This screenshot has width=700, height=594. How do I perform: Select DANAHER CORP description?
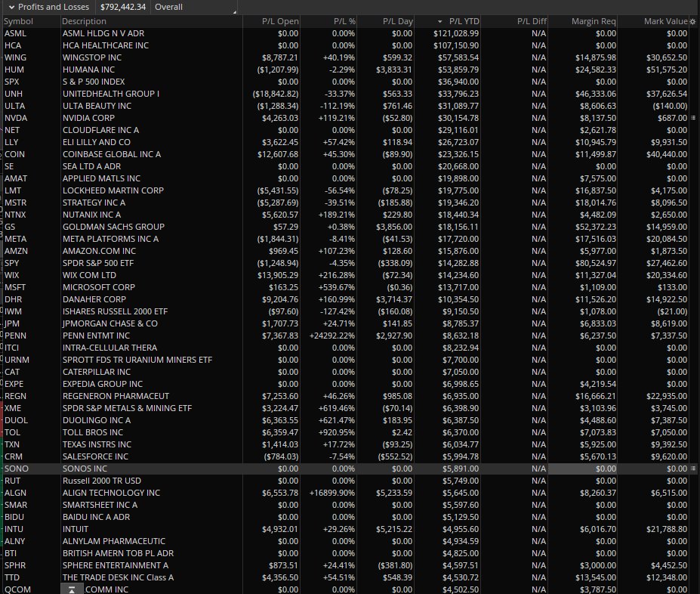coord(94,299)
